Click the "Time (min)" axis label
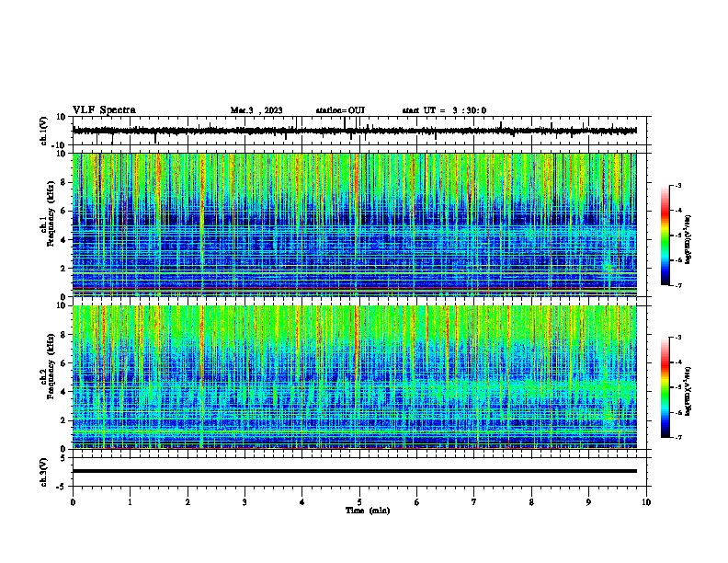728x563 pixels. pyautogui.click(x=368, y=511)
